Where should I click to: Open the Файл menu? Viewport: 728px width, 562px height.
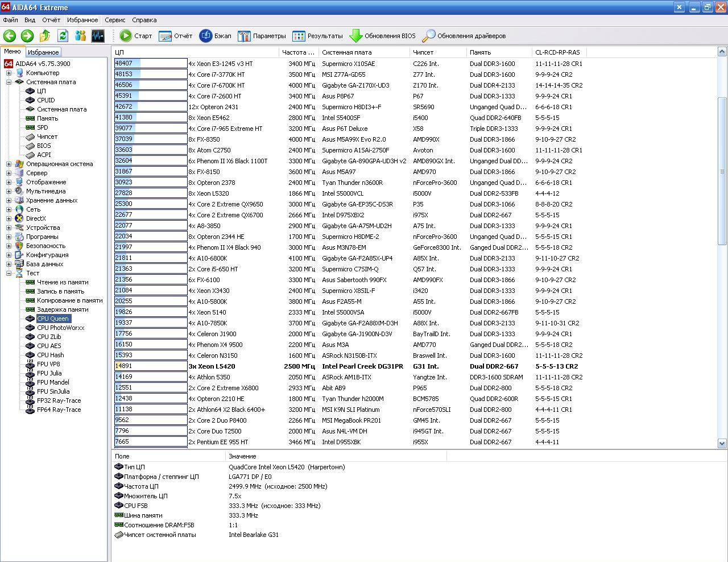[x=10, y=20]
